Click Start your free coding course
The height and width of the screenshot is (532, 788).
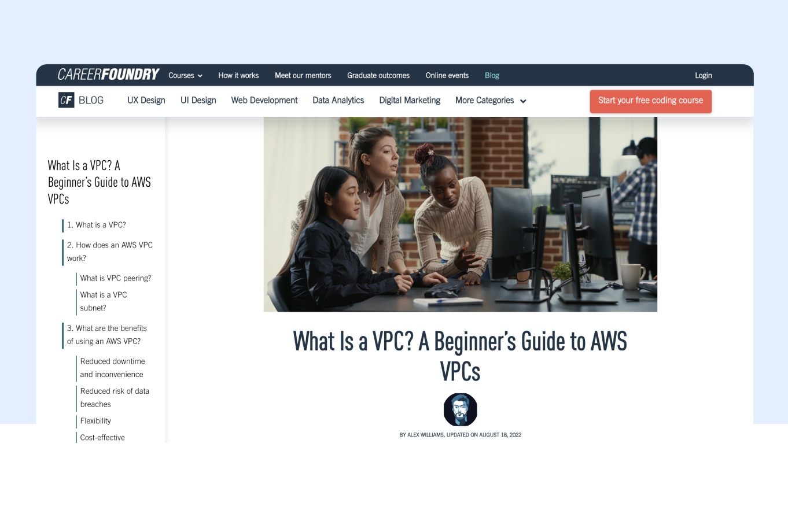click(650, 101)
